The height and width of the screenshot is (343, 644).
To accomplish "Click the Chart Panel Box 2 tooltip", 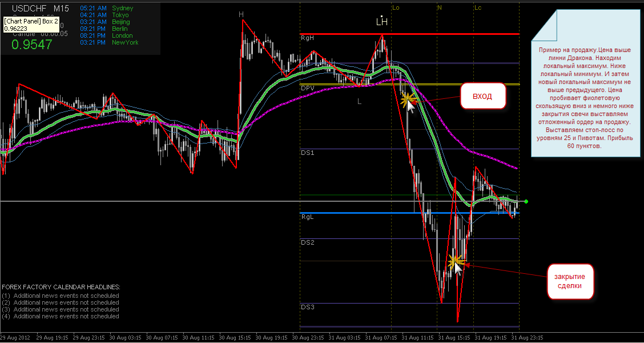I will click(31, 25).
